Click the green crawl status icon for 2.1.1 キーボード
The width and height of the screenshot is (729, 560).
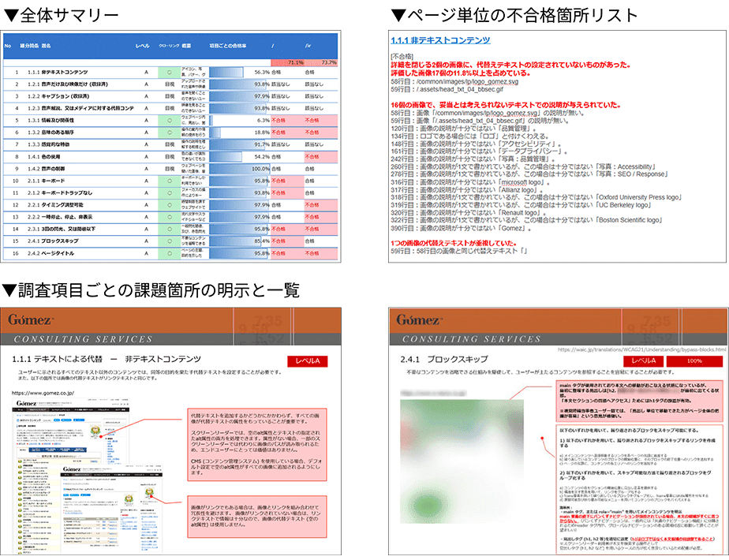coord(169,182)
